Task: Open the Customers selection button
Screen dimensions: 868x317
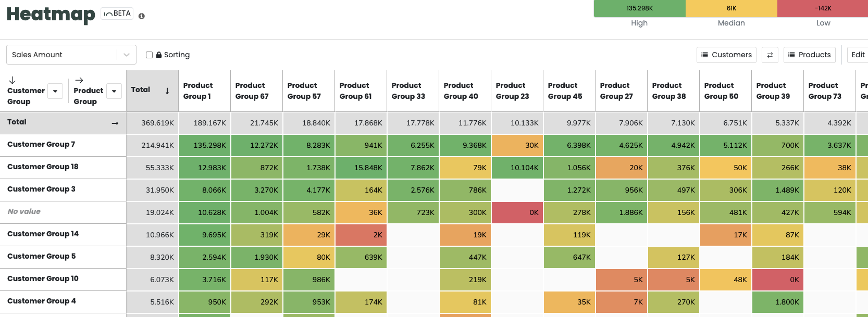Action: 726,55
